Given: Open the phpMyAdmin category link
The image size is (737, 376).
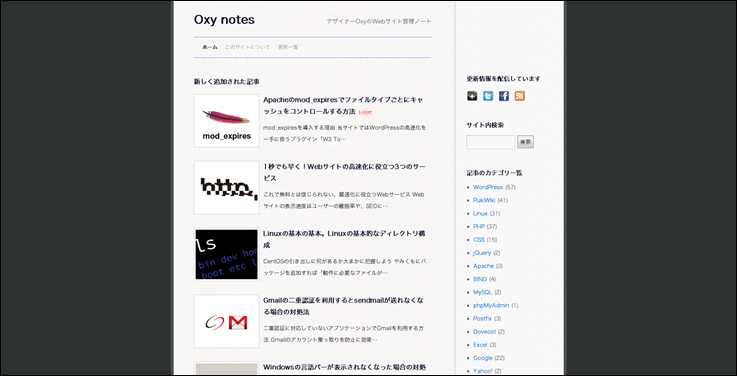Looking at the screenshot, I should (491, 306).
